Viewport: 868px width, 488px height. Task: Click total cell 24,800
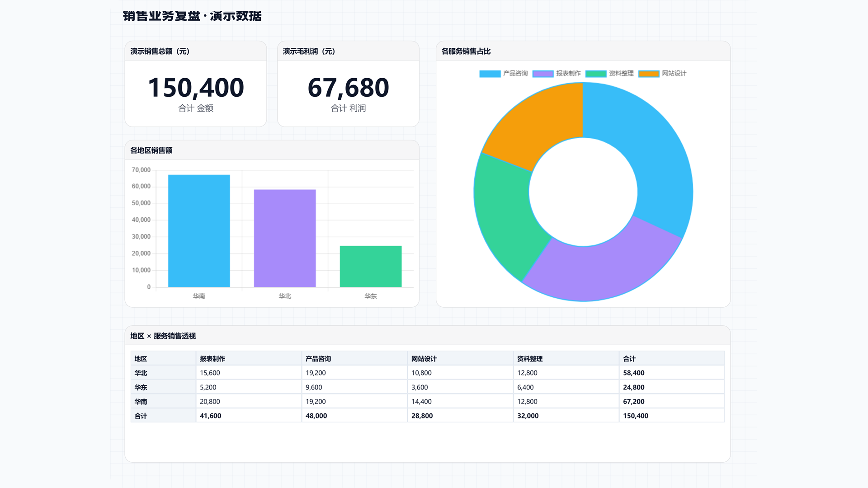(x=672, y=387)
